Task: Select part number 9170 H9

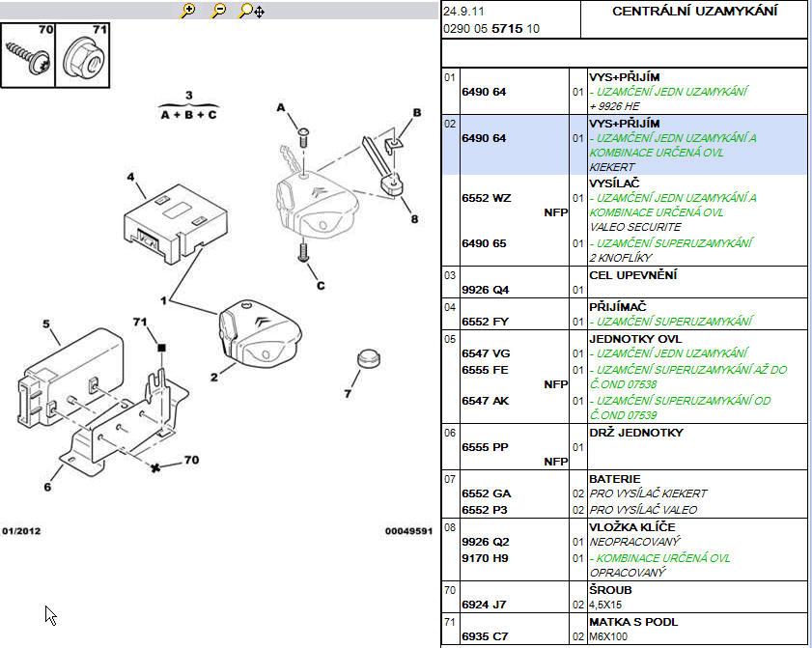Action: pos(486,558)
